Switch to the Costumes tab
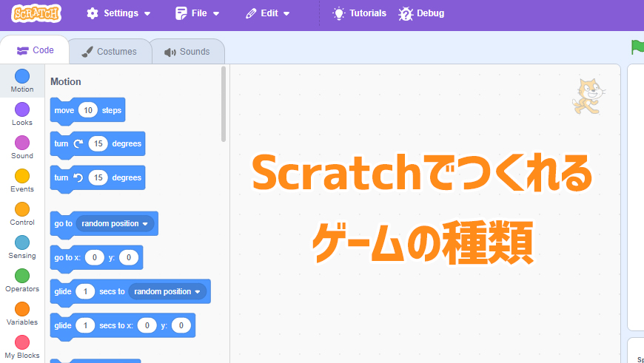644x363 pixels. pyautogui.click(x=110, y=52)
